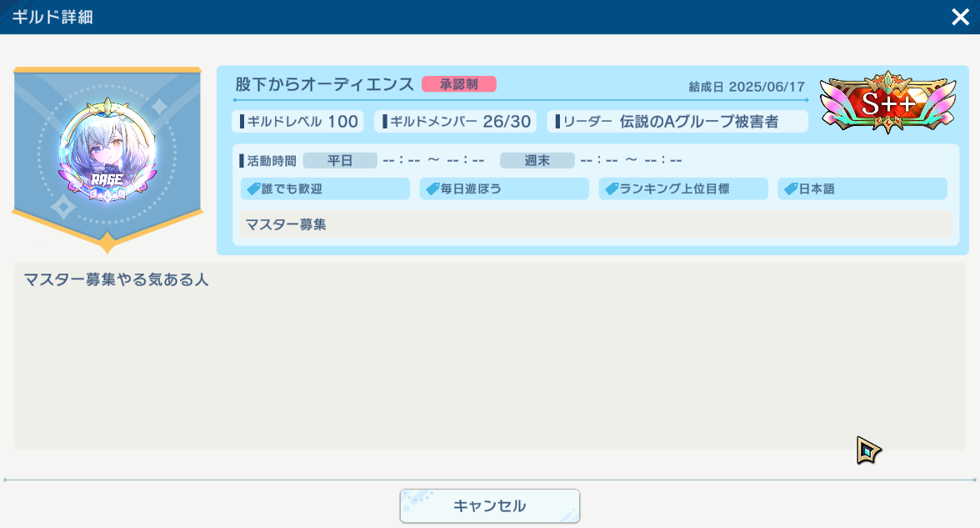Click the 結成日 2025/06/17 founding date
The image size is (980, 528).
click(x=747, y=87)
